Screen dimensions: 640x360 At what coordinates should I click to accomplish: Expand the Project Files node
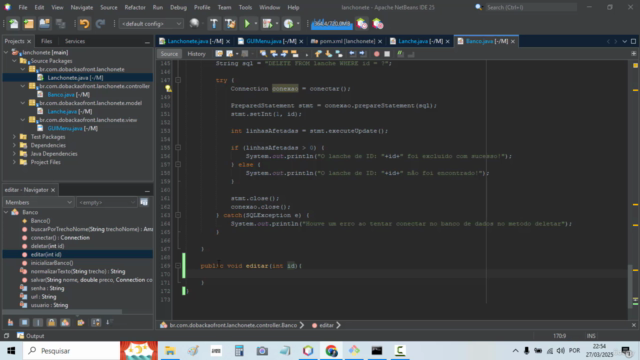pos(14,162)
